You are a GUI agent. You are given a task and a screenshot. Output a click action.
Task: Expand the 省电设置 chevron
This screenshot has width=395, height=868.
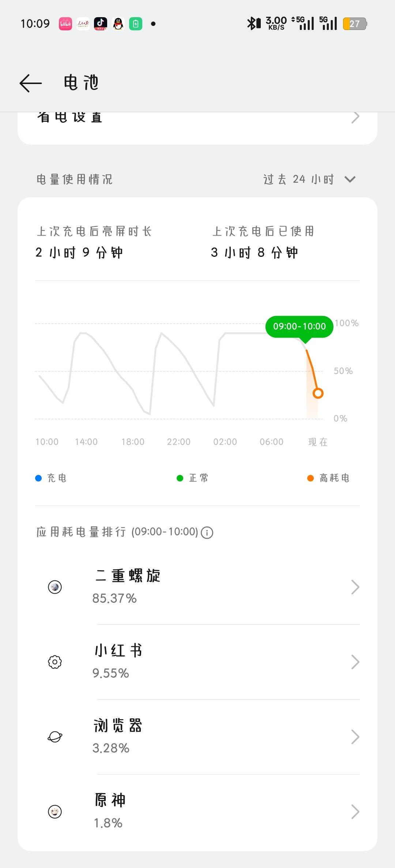pos(355,118)
